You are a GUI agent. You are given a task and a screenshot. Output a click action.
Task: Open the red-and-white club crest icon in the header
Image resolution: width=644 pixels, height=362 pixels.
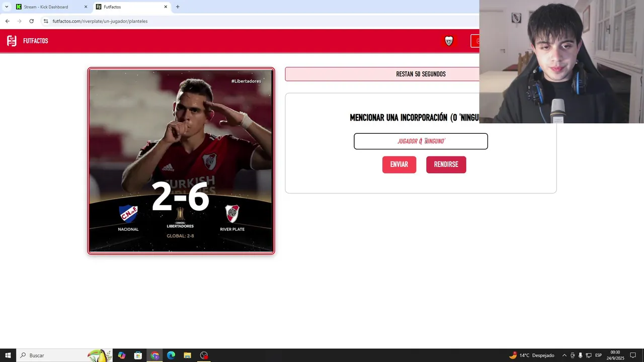[x=449, y=41]
